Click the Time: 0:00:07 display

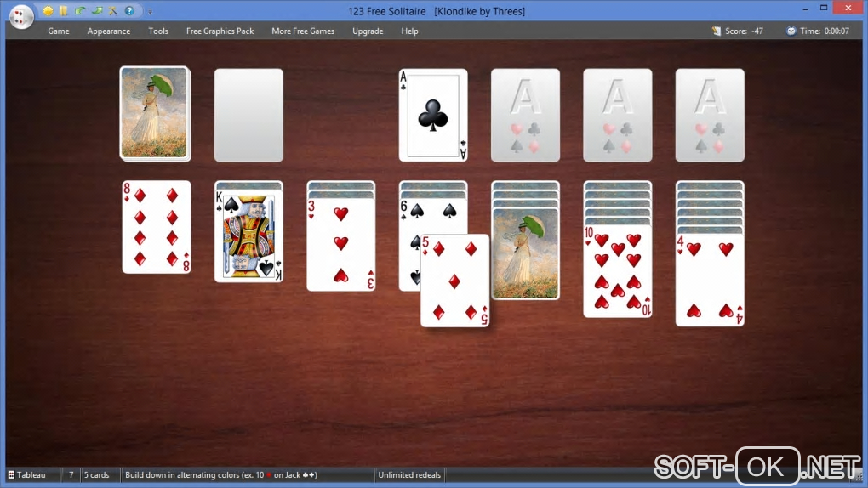(x=825, y=31)
